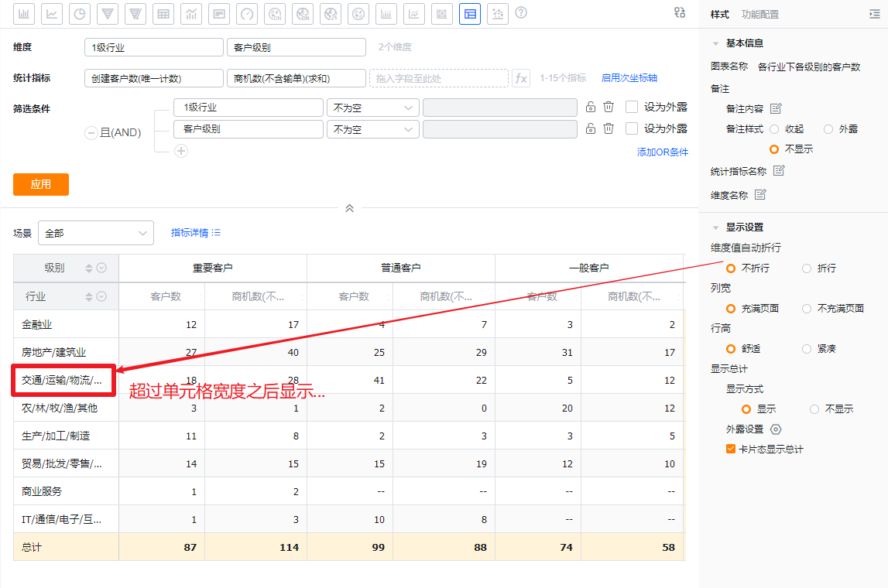888x588 pixels.
Task: Select the pie chart type icon
Action: (80, 13)
